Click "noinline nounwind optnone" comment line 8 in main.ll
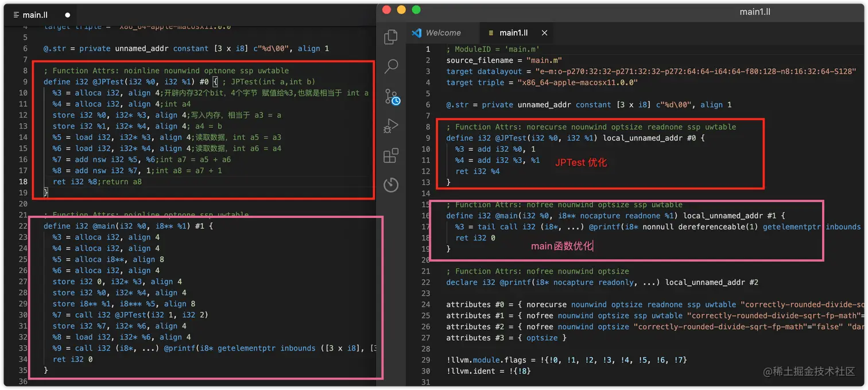Viewport: 868px width, 390px height. pyautogui.click(x=166, y=71)
